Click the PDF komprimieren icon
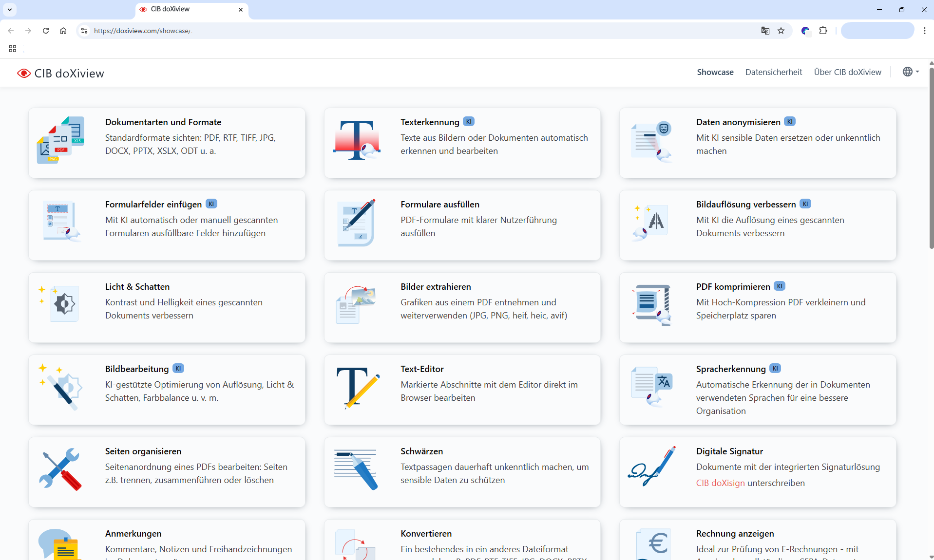Image resolution: width=934 pixels, height=560 pixels. 652,304
